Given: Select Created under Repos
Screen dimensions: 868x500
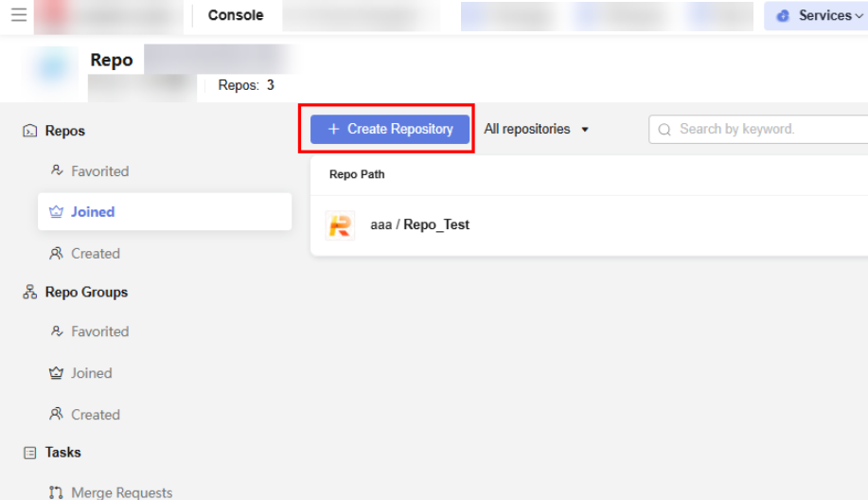Looking at the screenshot, I should point(96,254).
